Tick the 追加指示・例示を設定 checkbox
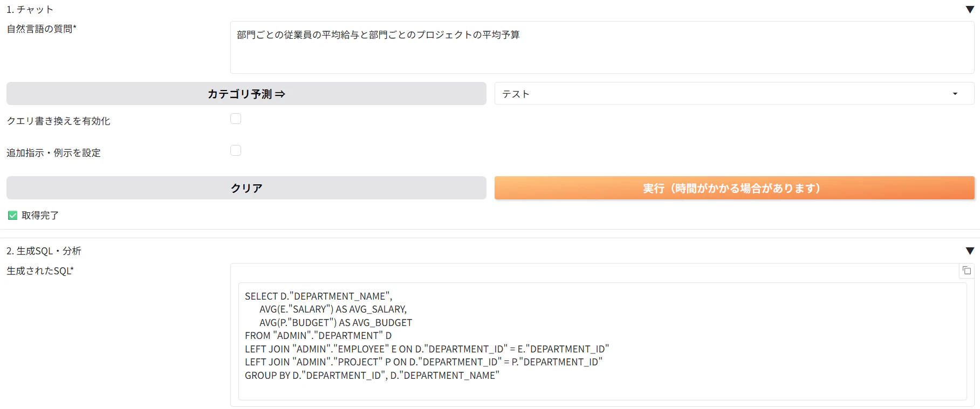 236,150
